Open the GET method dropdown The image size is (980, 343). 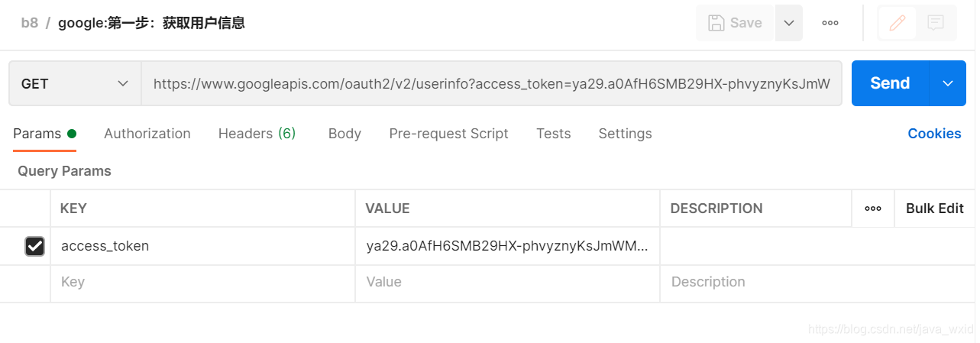(75, 83)
